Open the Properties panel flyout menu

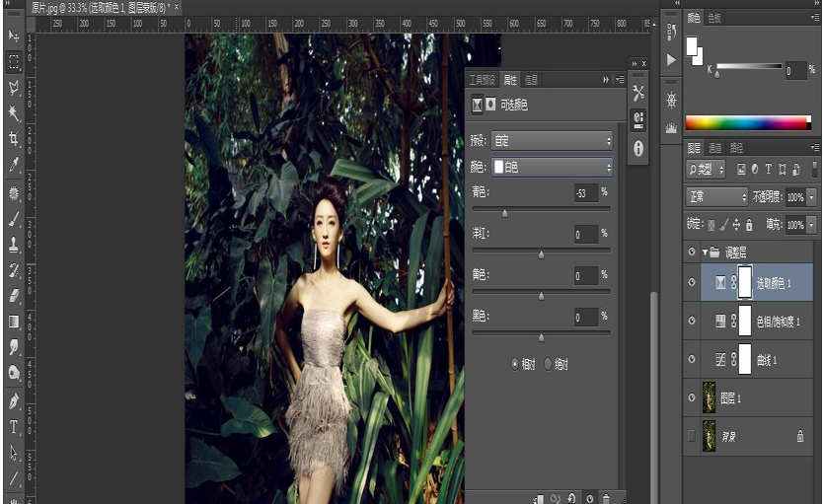pos(620,80)
